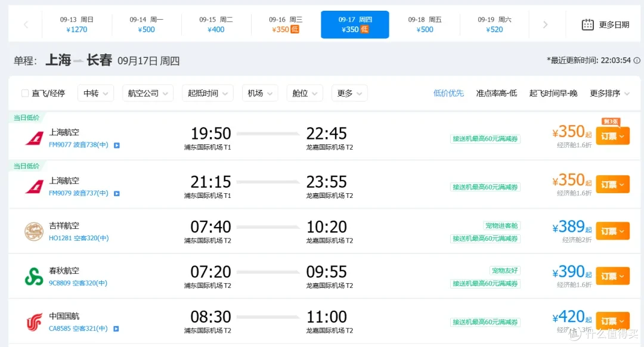The image size is (644, 347).
Task: Open flight details link FM9077 波音738(中)
Action: [x=79, y=145]
